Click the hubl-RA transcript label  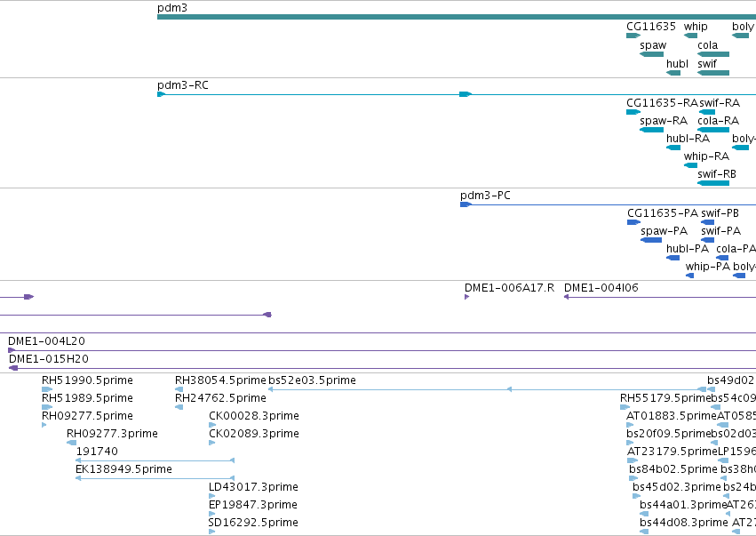[688, 139]
